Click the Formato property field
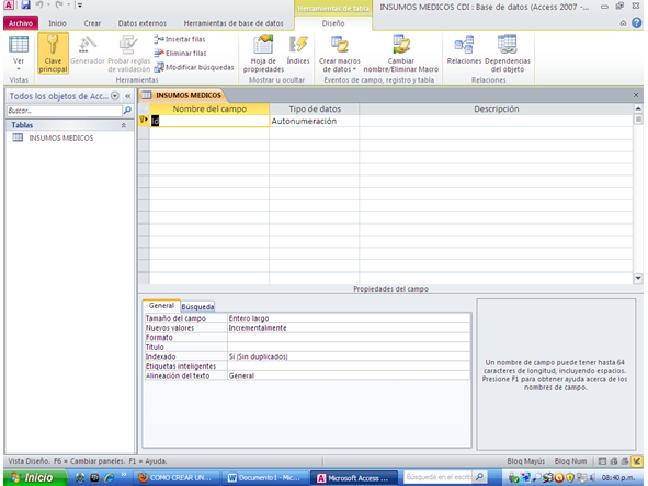The image size is (648, 486). (349, 338)
